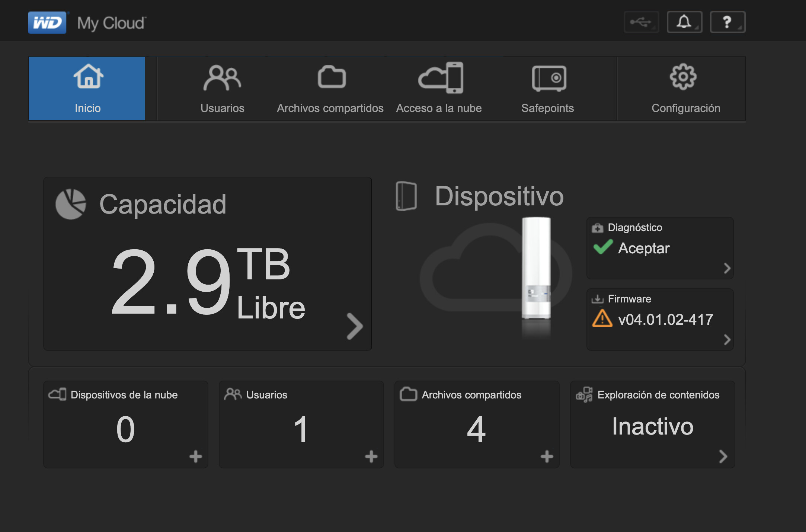The image size is (806, 532).
Task: Click the Dispositivos de la nube icon
Action: click(58, 394)
